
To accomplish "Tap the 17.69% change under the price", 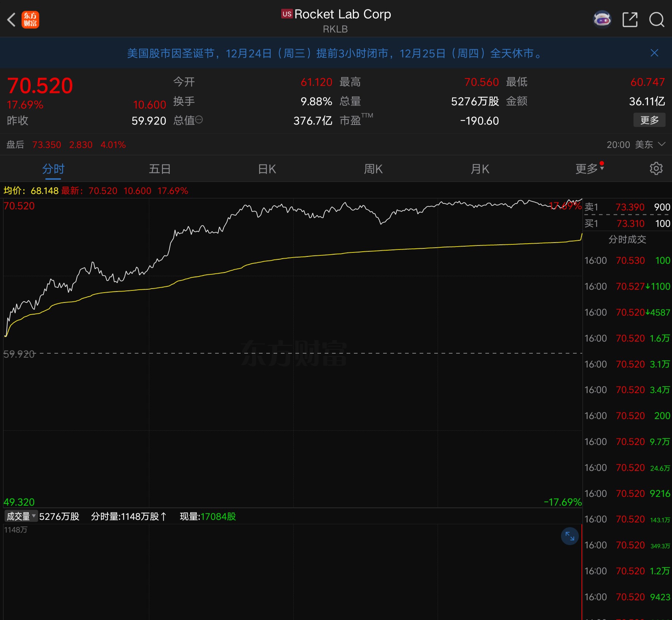I will click(x=25, y=105).
